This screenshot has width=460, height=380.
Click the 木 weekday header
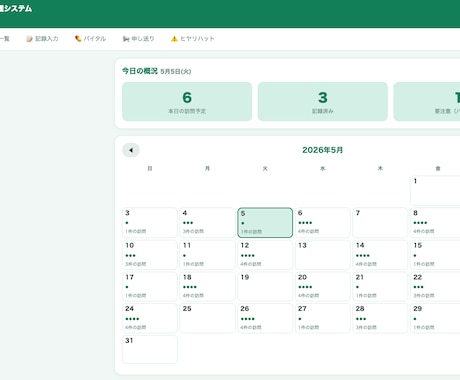pos(380,168)
